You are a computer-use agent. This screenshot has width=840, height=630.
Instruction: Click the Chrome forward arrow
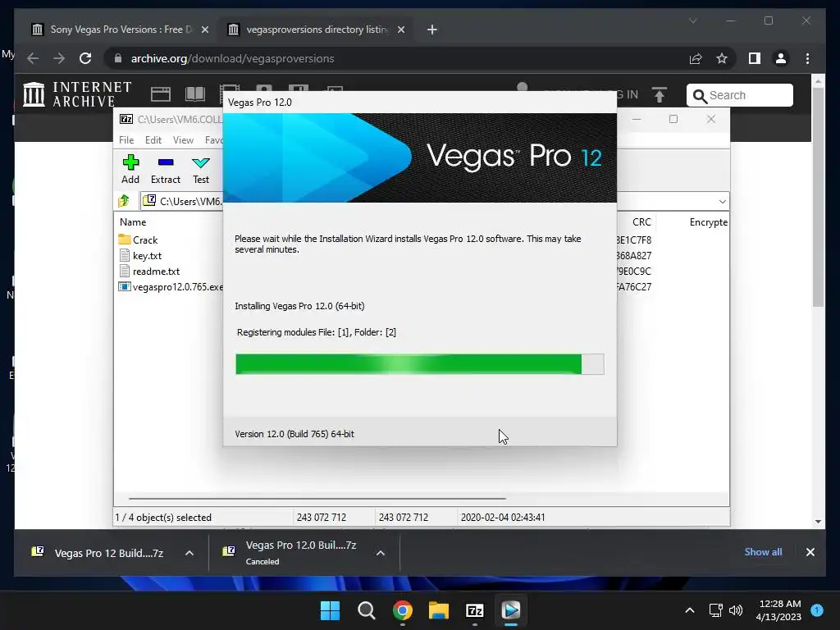(x=59, y=58)
